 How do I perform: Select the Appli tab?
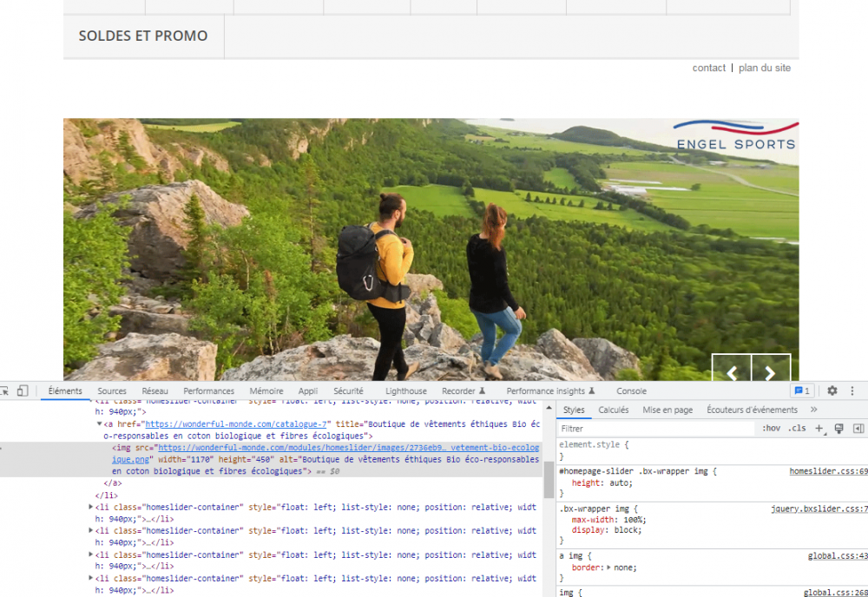tap(308, 390)
